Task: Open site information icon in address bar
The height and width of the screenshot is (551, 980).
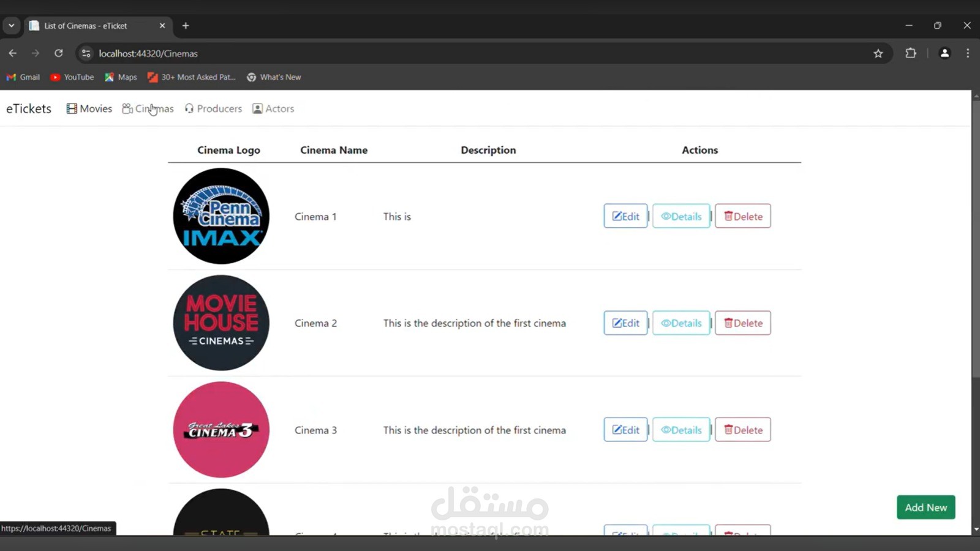Action: (86, 53)
